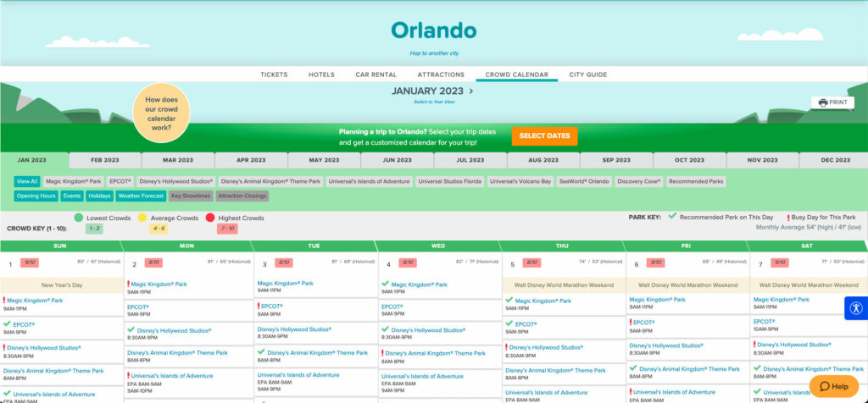The width and height of the screenshot is (868, 403).
Task: Open EPCOT link on Saturday 7
Action: pos(764,322)
